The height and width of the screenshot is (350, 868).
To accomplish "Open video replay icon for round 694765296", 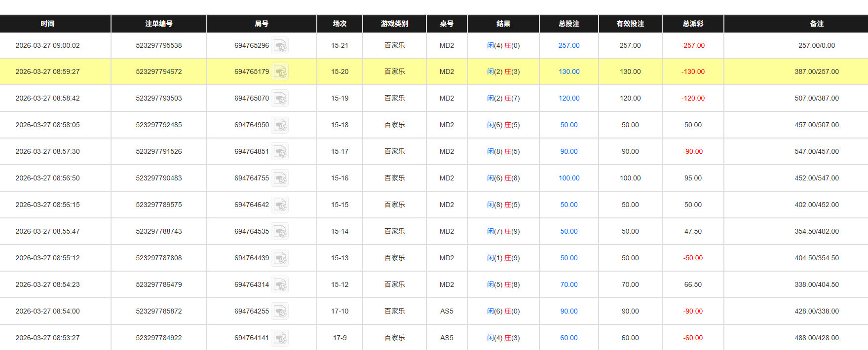I will coord(280,45).
